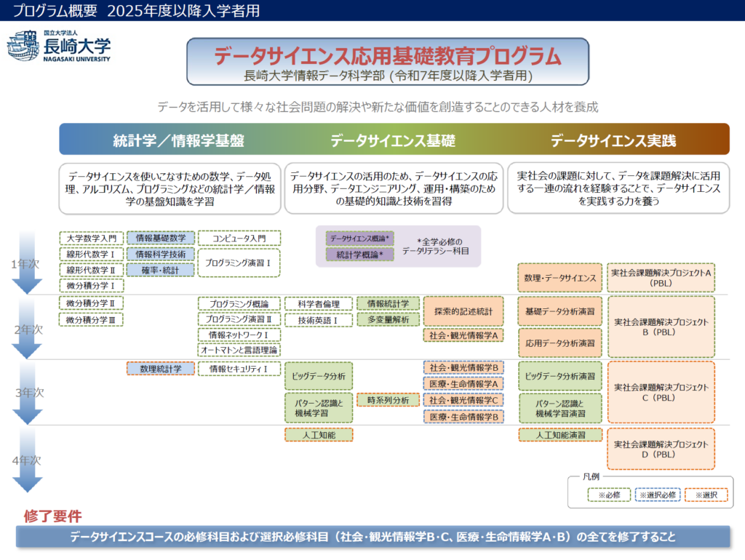Click the 2年次 downward arrow
745x560 pixels.
(28, 329)
